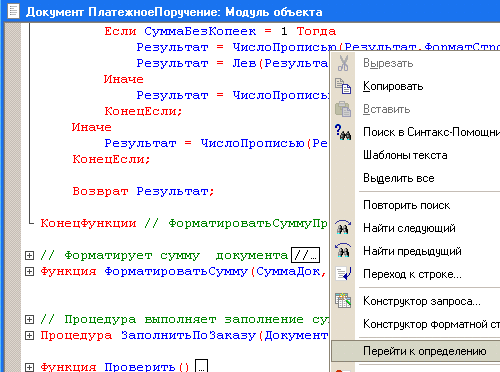Click the collapsed '...' marker after Проверить()
This screenshot has width=500, height=372.
(201, 366)
